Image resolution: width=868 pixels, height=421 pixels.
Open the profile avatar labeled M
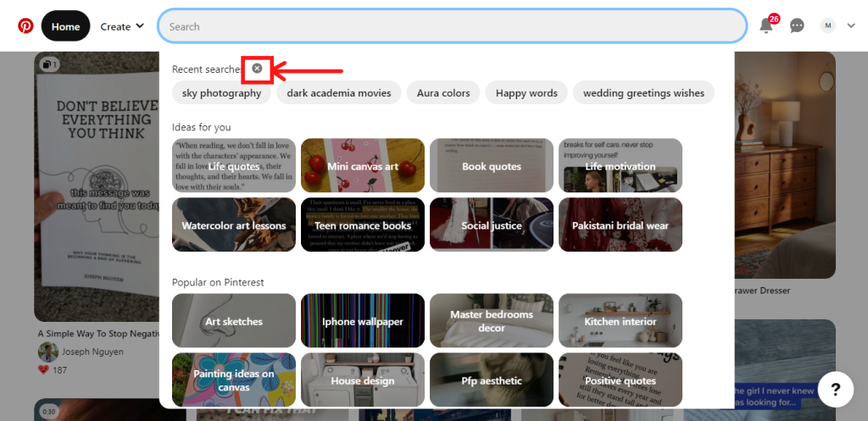coord(827,25)
